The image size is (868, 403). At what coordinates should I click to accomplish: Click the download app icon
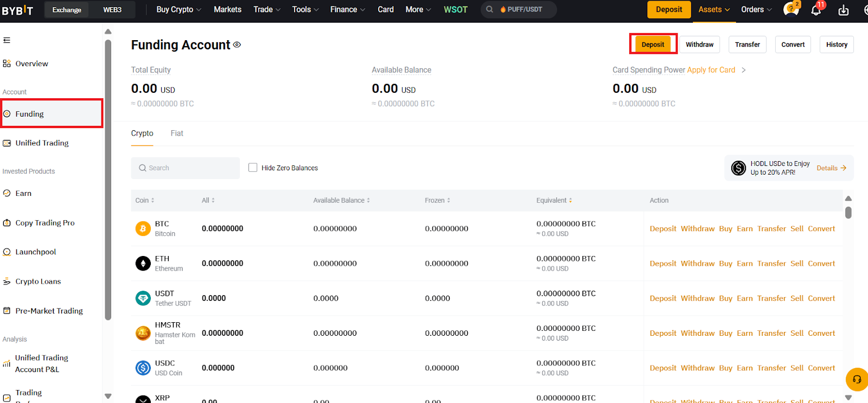click(844, 10)
